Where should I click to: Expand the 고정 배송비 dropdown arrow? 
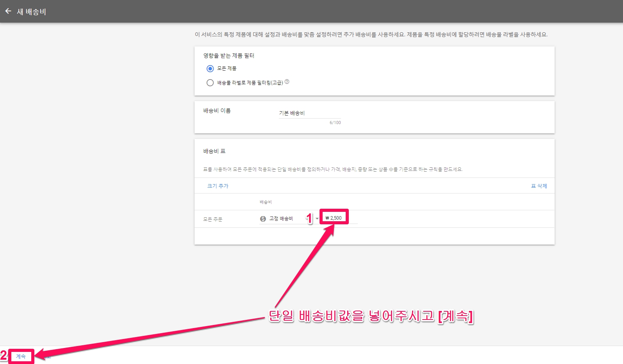point(317,218)
